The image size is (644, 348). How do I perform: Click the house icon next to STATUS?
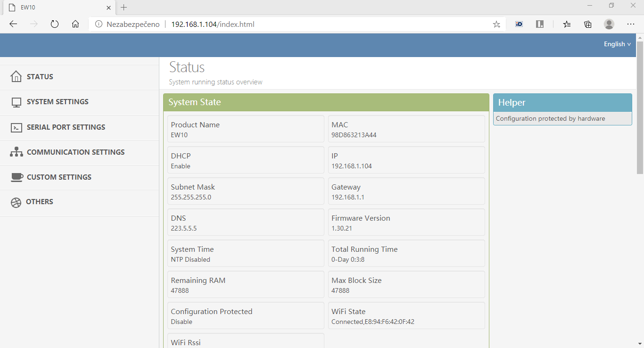pyautogui.click(x=16, y=76)
